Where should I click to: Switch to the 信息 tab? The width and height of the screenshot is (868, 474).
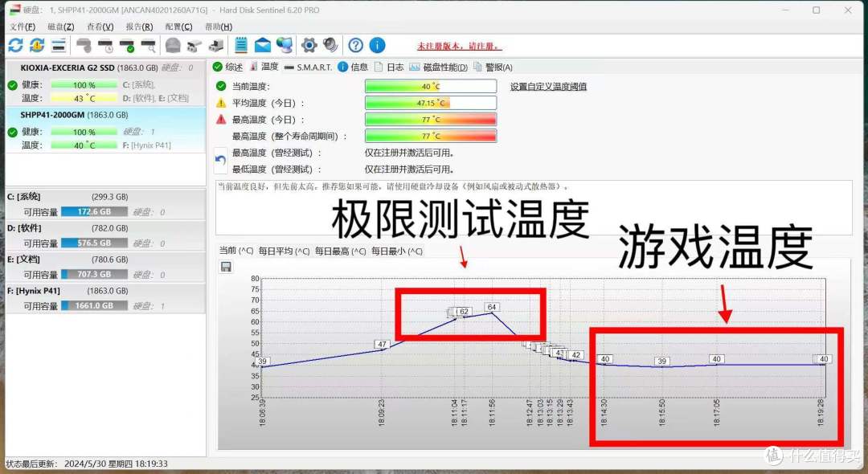pyautogui.click(x=353, y=67)
